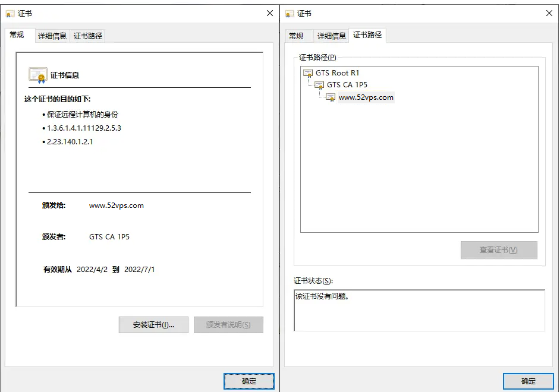560x392 pixels.
Task: Click the 颁发给 label
Action: [54, 206]
